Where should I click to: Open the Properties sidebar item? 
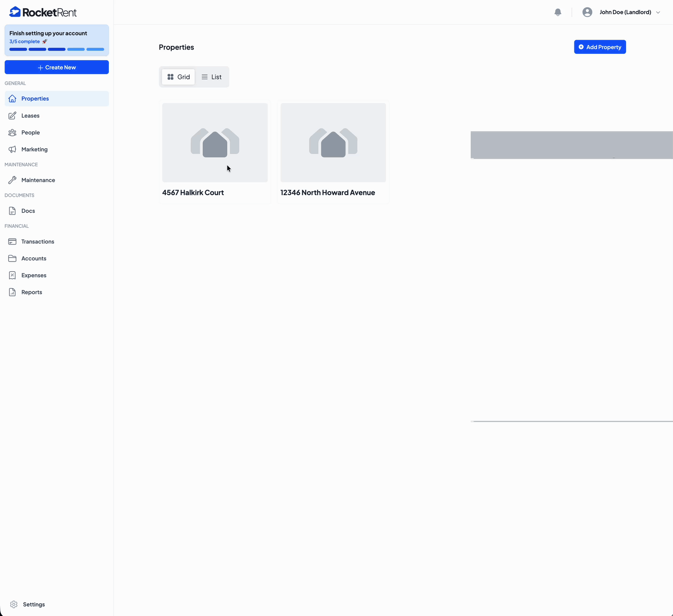(x=57, y=99)
